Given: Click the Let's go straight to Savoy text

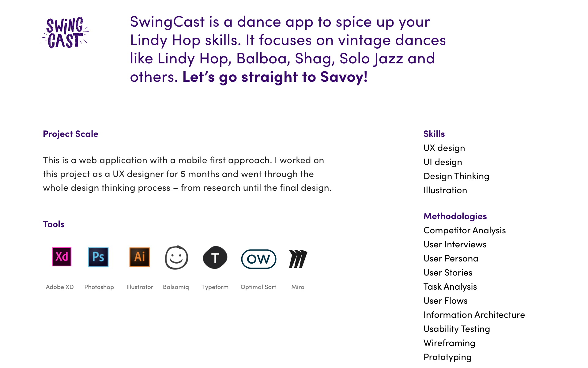Looking at the screenshot, I should [275, 77].
